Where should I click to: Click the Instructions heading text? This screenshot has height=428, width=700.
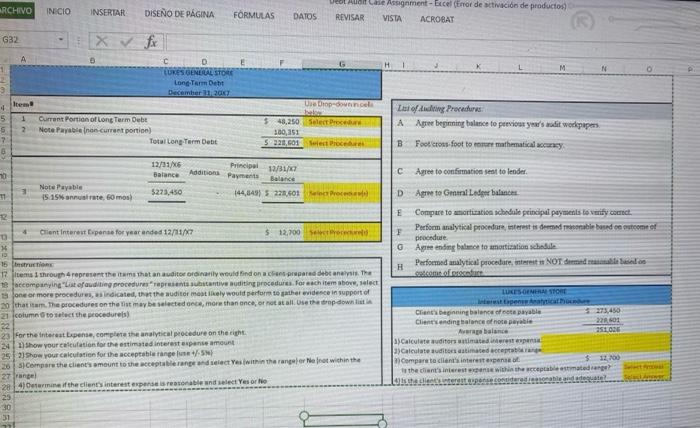[x=33, y=264]
